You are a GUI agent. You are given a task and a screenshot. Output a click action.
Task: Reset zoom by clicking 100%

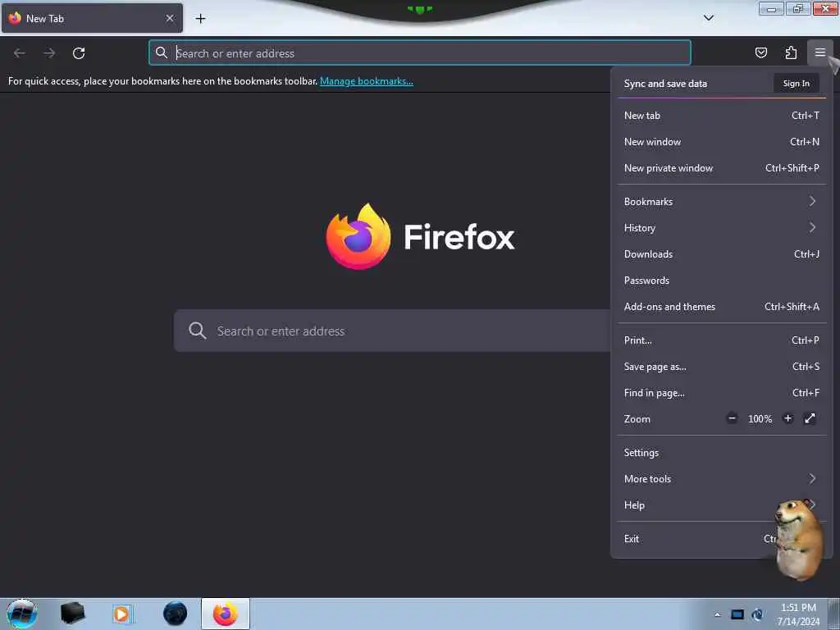[760, 419]
